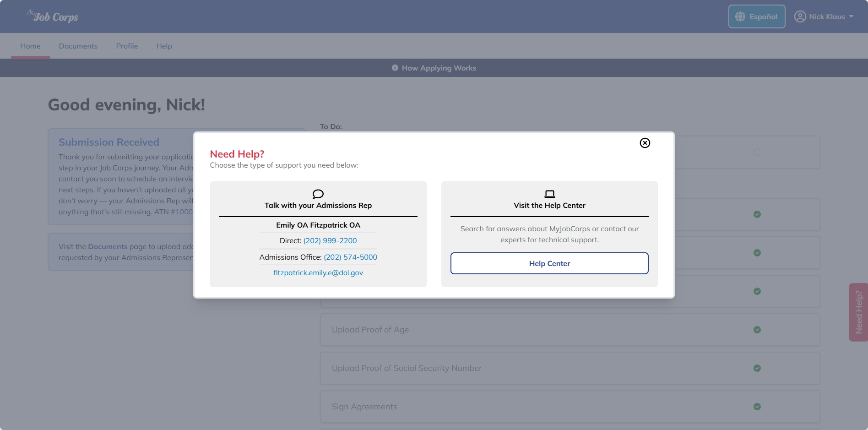Open the Help Center button

(549, 263)
